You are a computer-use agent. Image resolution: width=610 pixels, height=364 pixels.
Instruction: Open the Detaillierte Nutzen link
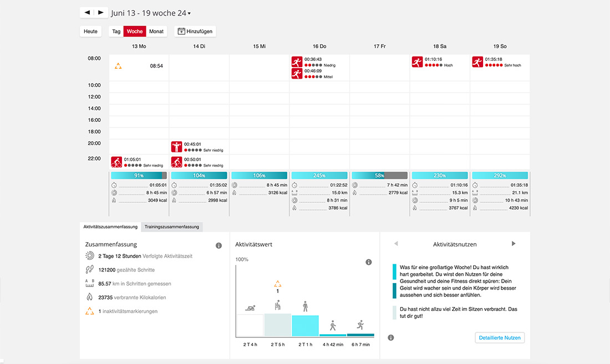500,337
